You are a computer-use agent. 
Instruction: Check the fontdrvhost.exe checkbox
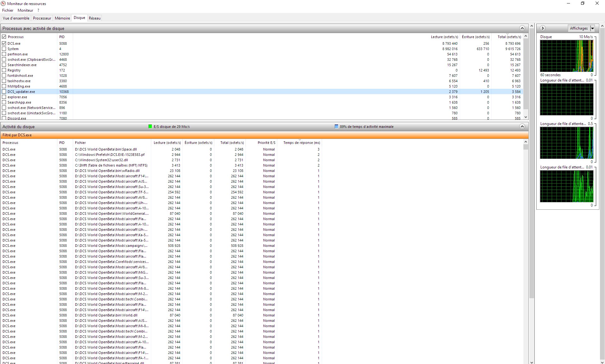click(x=4, y=76)
